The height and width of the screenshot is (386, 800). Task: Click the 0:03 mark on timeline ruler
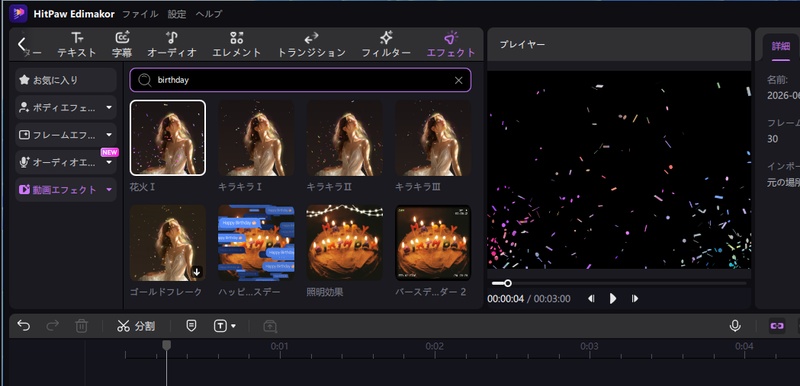pos(589,346)
